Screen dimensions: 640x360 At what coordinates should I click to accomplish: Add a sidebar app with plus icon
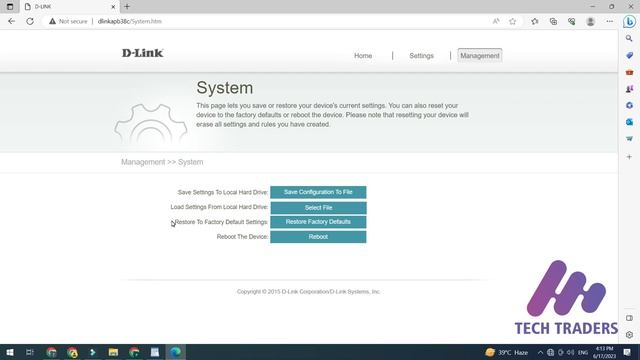point(629,157)
